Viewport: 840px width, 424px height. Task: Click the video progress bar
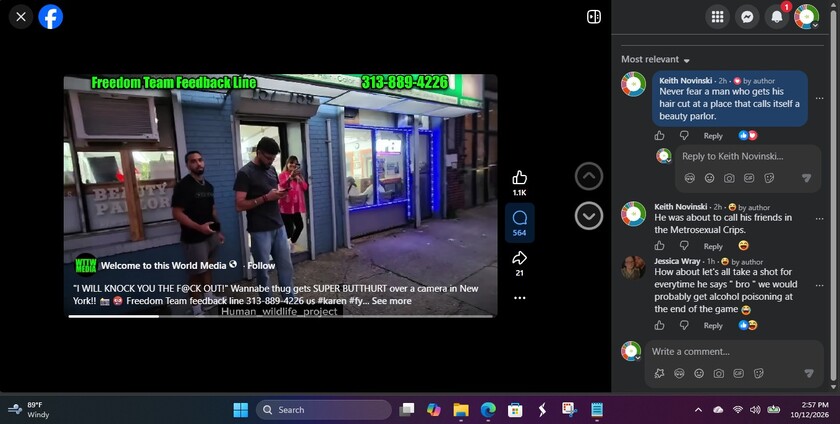pos(280,316)
